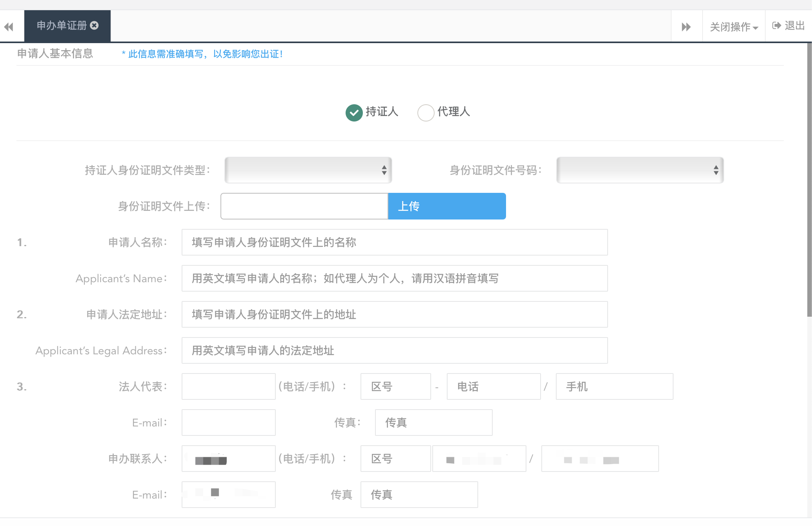Click the 法人代表 手机 input field

pos(614,386)
